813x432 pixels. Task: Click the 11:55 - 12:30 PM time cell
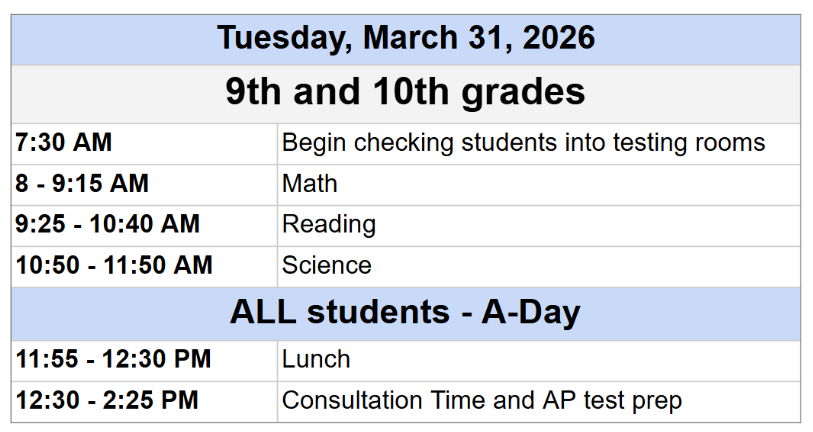point(113,359)
